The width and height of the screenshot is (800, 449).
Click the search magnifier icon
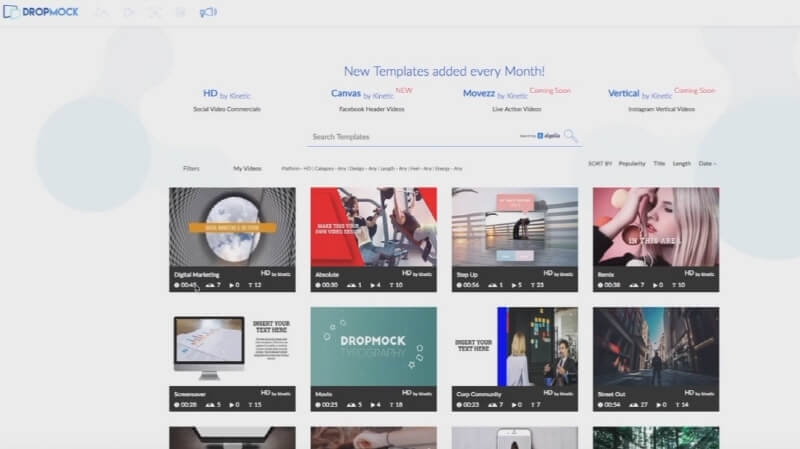click(x=571, y=136)
